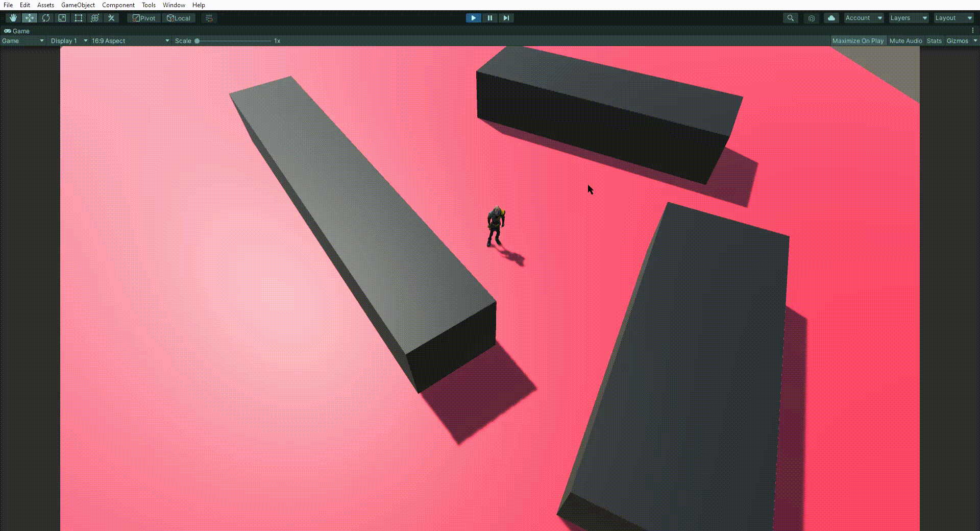This screenshot has height=531, width=980.
Task: Select the Move tool
Action: click(30, 18)
